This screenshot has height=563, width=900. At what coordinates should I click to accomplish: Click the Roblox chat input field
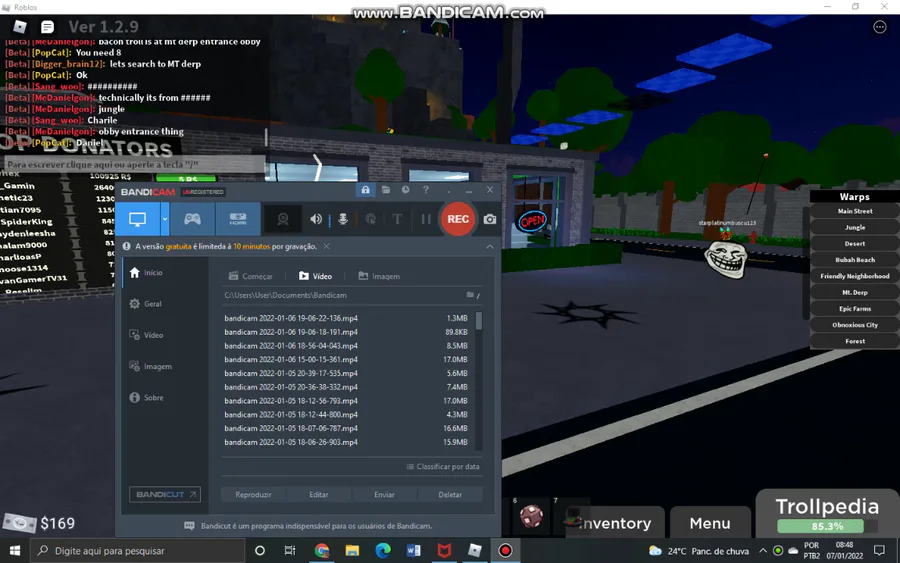(133, 164)
